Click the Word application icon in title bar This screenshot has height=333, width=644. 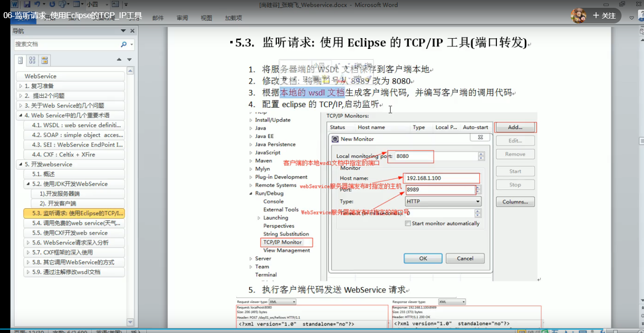(15, 5)
